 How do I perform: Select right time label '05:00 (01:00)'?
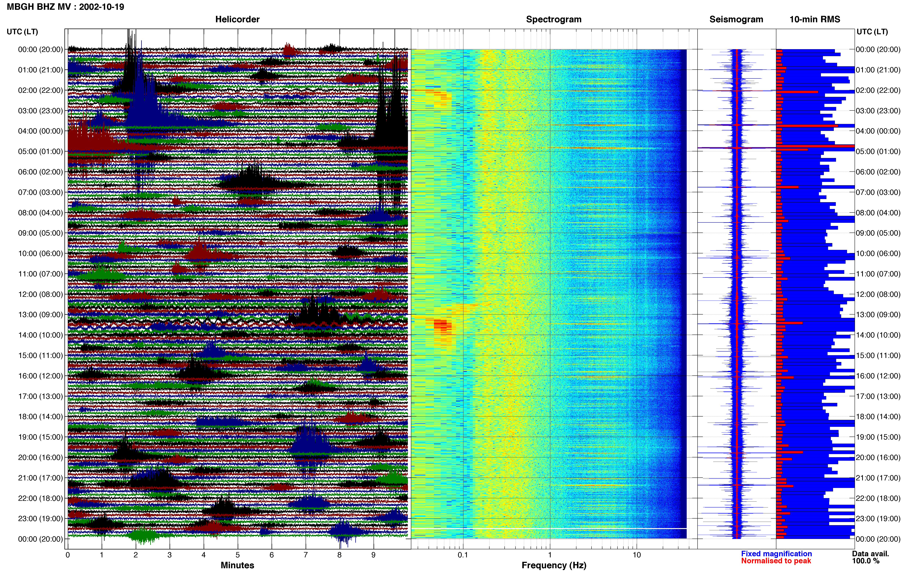878,151
